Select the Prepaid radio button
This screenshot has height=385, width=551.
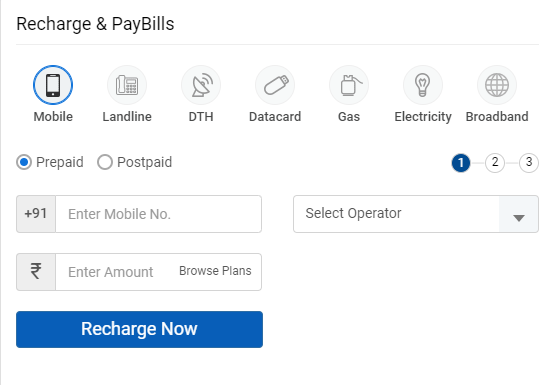tap(24, 162)
